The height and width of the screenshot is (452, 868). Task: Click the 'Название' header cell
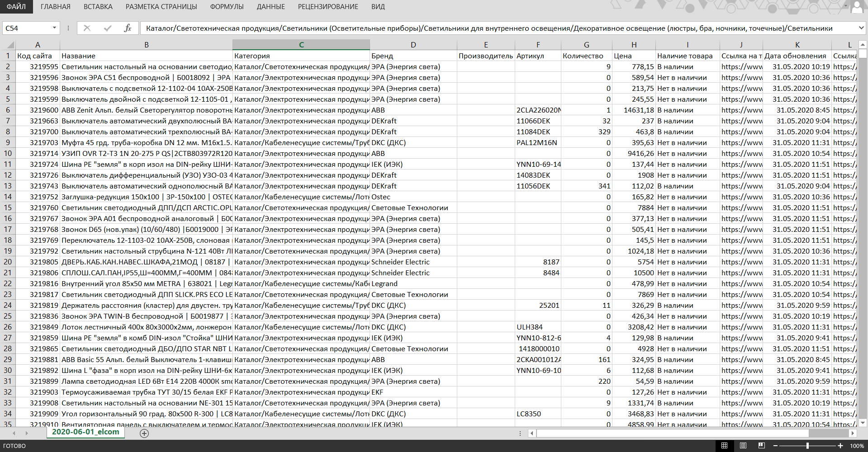(x=146, y=56)
